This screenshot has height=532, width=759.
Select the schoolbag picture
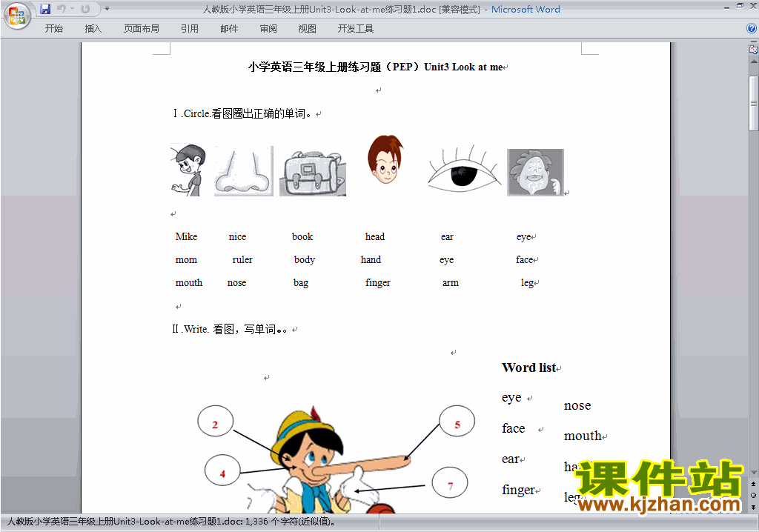[313, 173]
